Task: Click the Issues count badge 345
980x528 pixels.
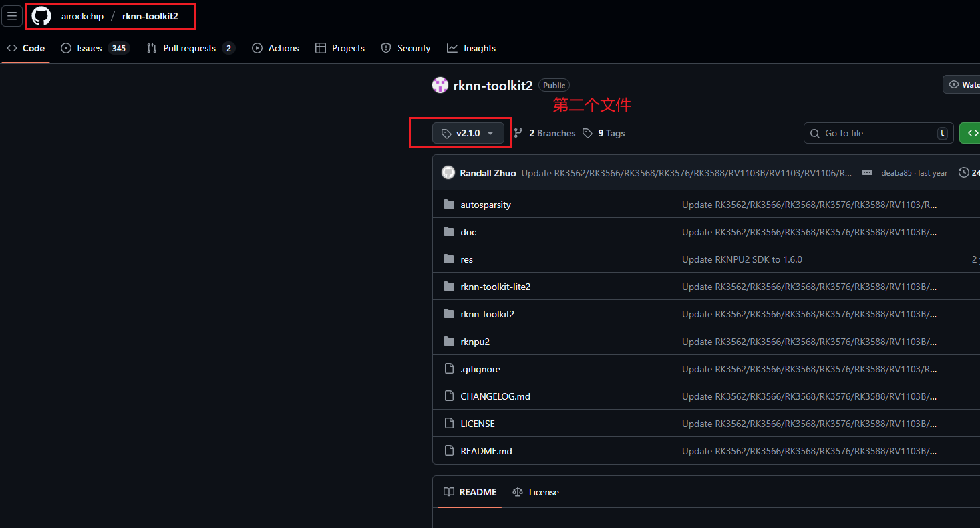Action: tap(119, 48)
